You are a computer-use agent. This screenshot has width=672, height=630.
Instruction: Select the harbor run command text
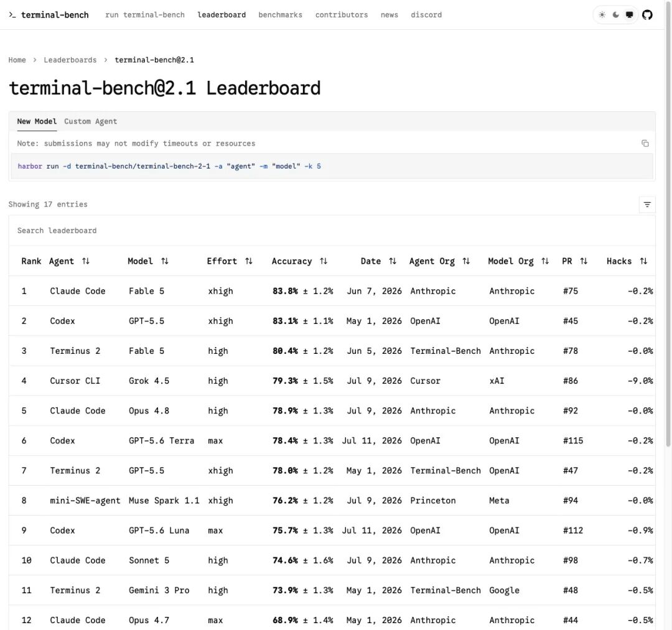pos(169,166)
